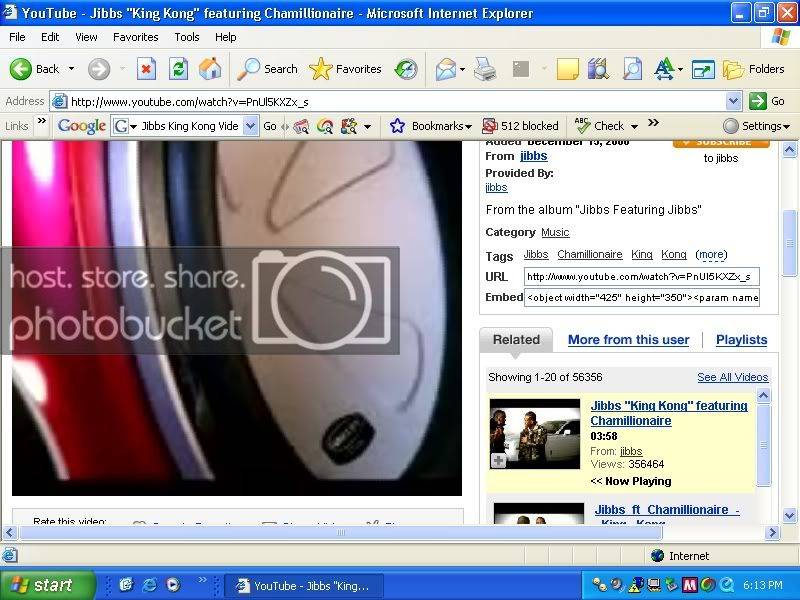The image size is (800, 600).
Task: Click the Google toolbar Go search button
Action: pyautogui.click(x=270, y=126)
